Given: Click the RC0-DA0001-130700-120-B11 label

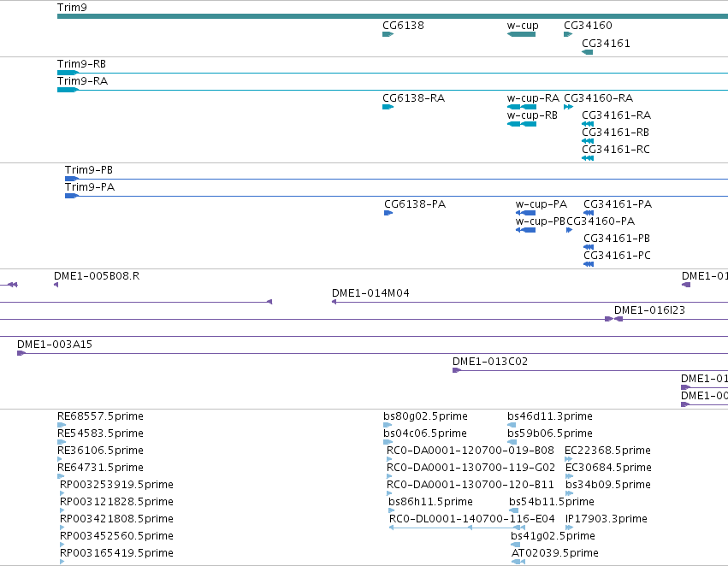Looking at the screenshot, I should pyautogui.click(x=471, y=486).
